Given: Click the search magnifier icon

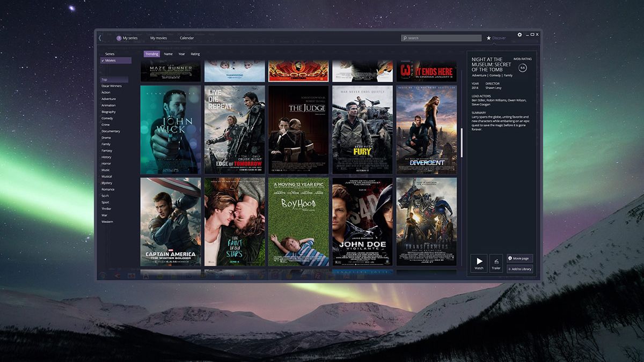Looking at the screenshot, I should [404, 38].
